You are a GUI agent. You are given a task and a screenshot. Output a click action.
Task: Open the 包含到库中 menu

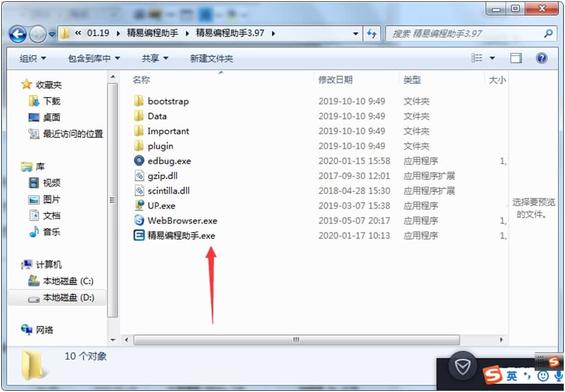point(94,58)
